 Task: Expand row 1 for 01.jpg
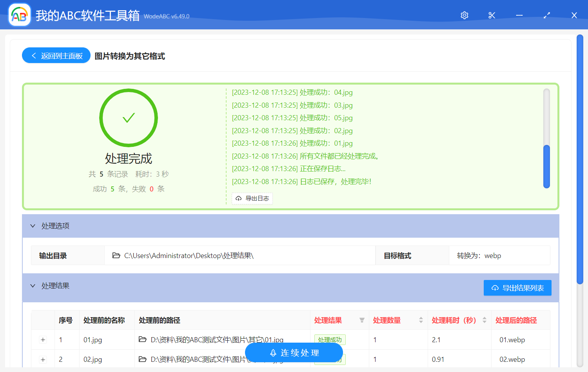coord(43,340)
